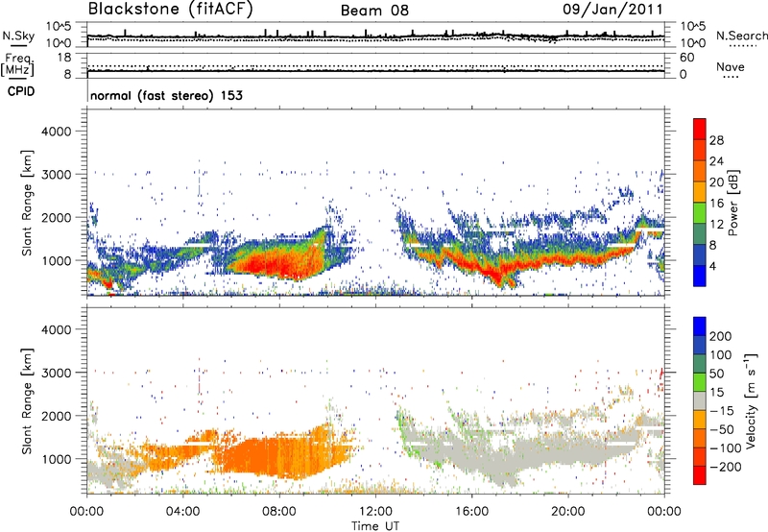Viewport: 768px width, 532px height.
Task: Click the 'Nave' legend label
Action: (731, 66)
